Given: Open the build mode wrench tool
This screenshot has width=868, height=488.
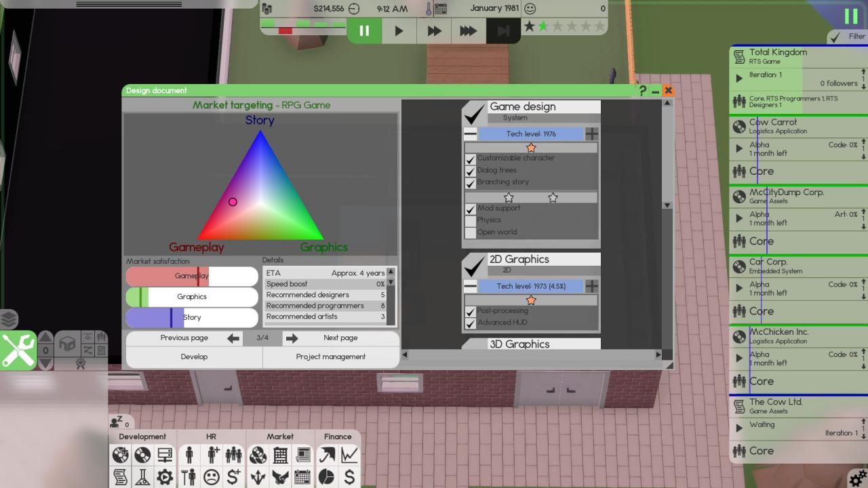Looking at the screenshot, I should [x=18, y=350].
